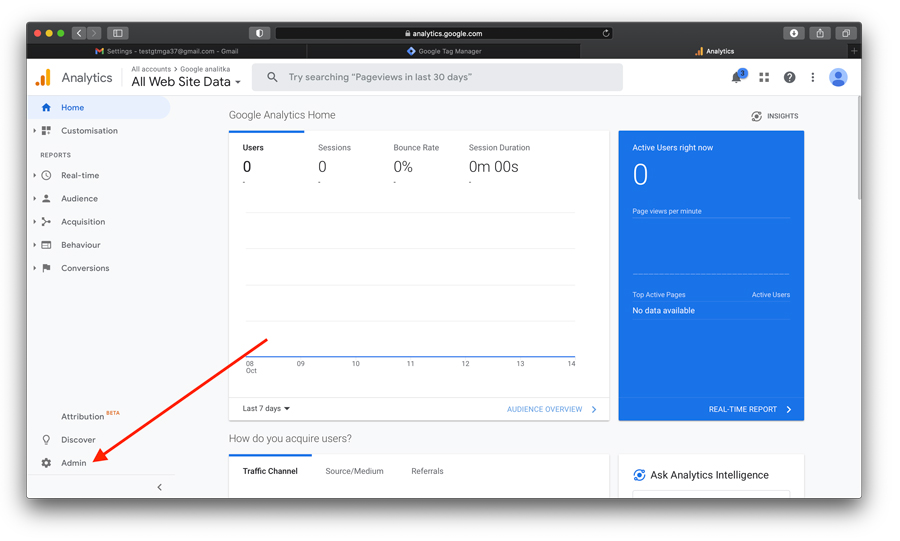Image resolution: width=900 pixels, height=541 pixels.
Task: Open the three-dot more options menu
Action: pos(813,77)
